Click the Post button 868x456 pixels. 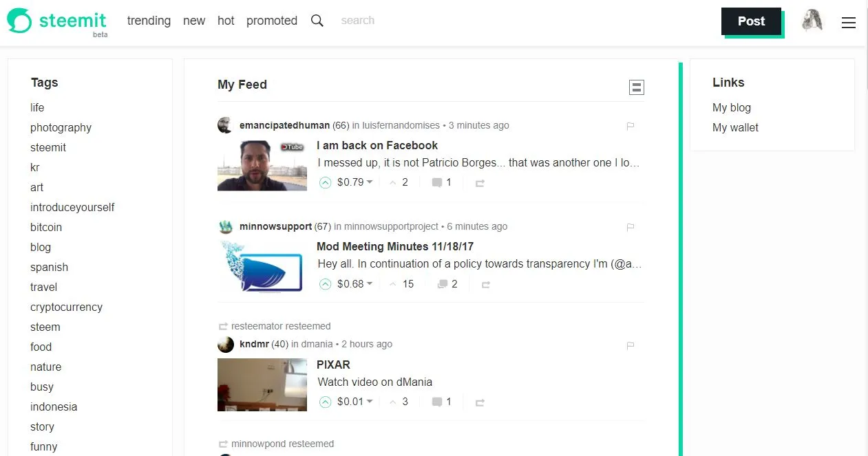(x=751, y=21)
